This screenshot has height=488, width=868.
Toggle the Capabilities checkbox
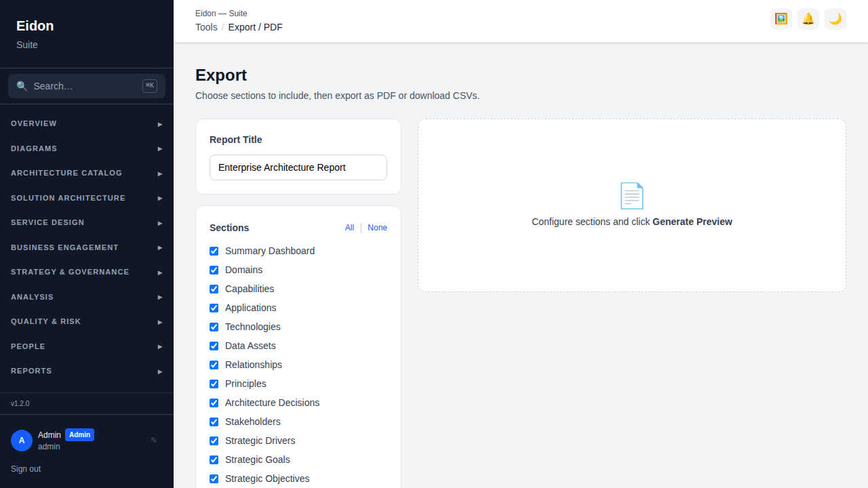coord(214,289)
